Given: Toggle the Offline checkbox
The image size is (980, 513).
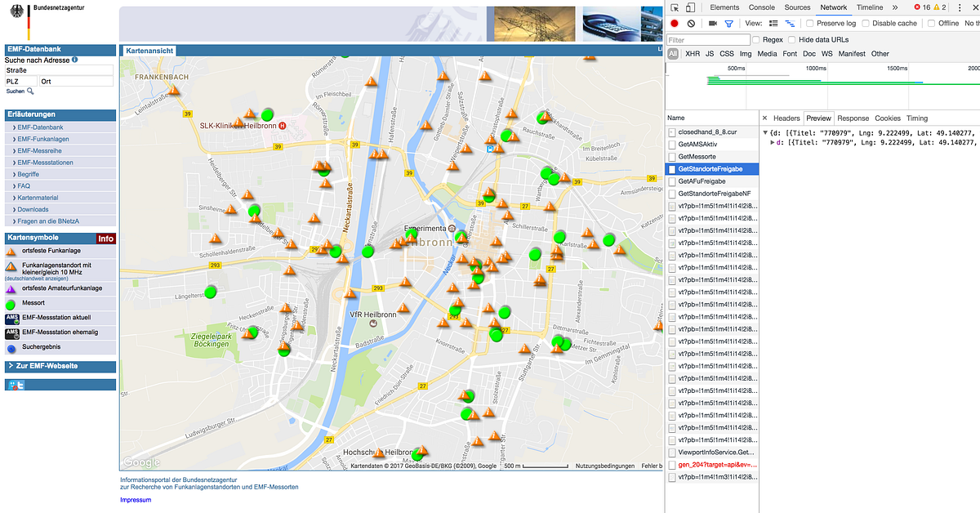Looking at the screenshot, I should 931,24.
